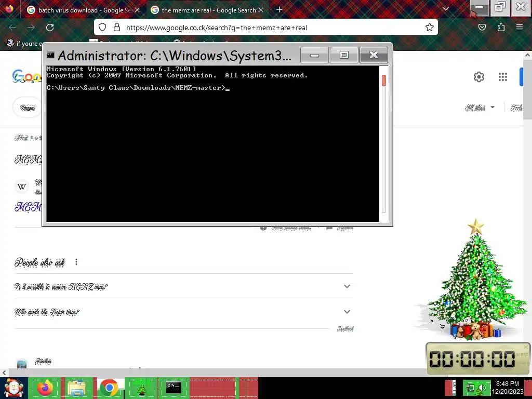
Task: Bookmark this page with the star
Action: 430,27
